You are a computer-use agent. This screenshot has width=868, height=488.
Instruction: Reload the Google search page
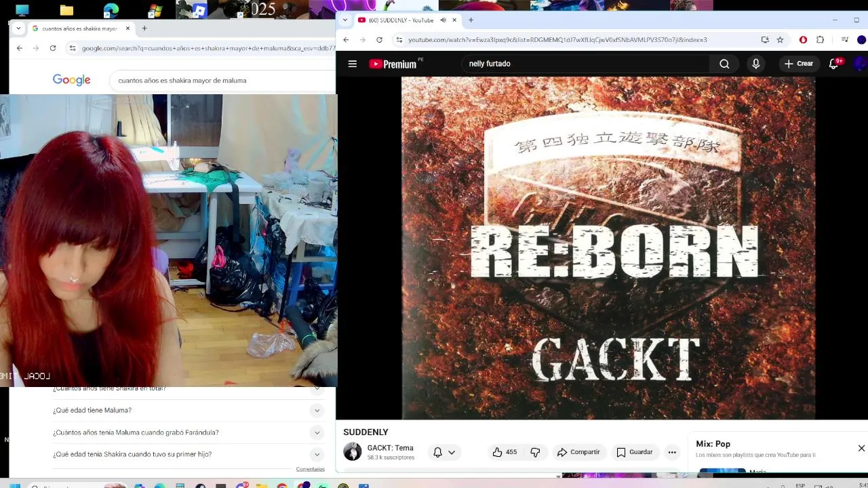52,48
